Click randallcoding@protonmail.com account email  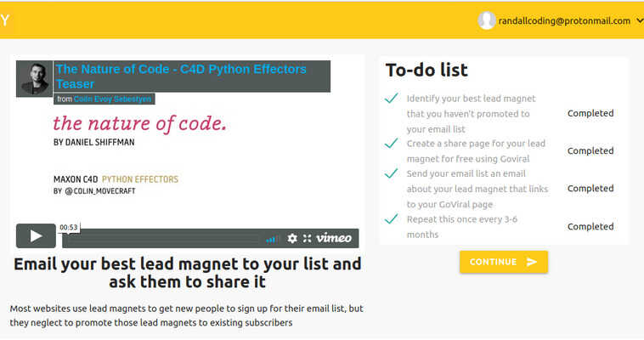tap(564, 21)
